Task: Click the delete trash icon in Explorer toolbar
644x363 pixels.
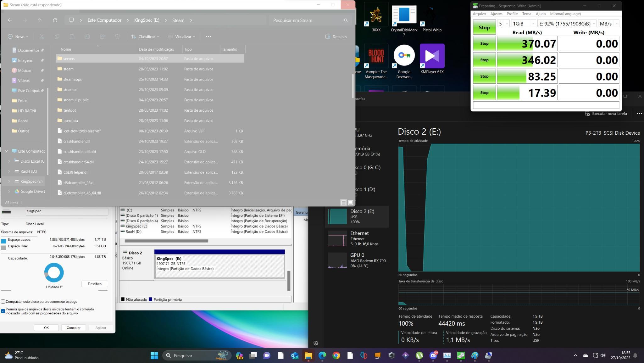Action: point(117,36)
